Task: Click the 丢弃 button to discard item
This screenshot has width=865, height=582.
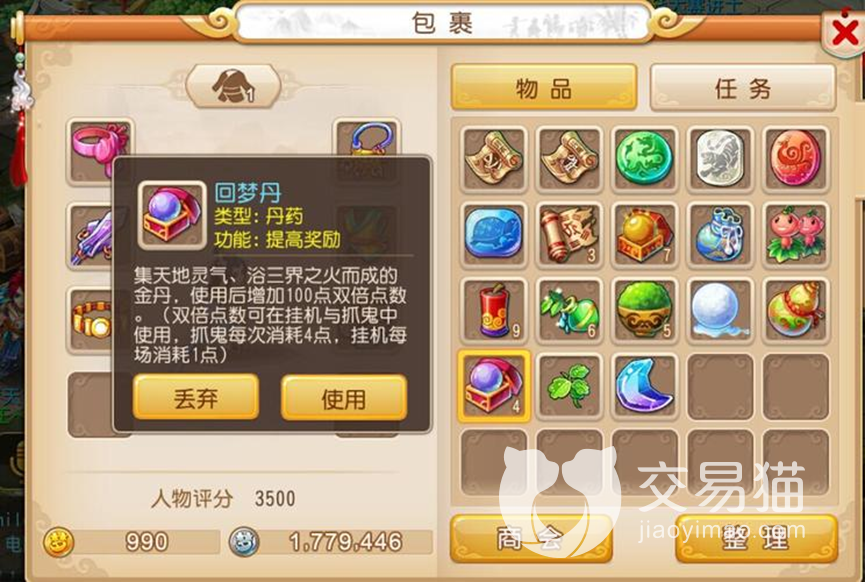Action: pyautogui.click(x=196, y=397)
